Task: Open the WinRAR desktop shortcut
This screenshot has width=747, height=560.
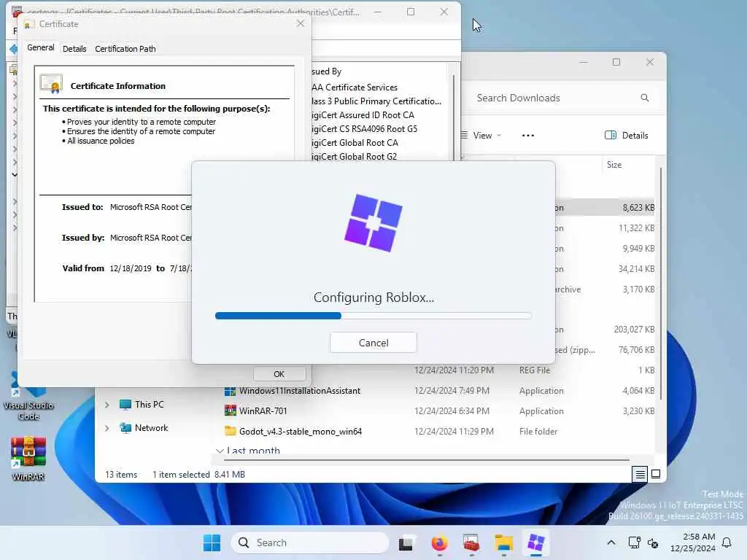Action: click(x=28, y=457)
